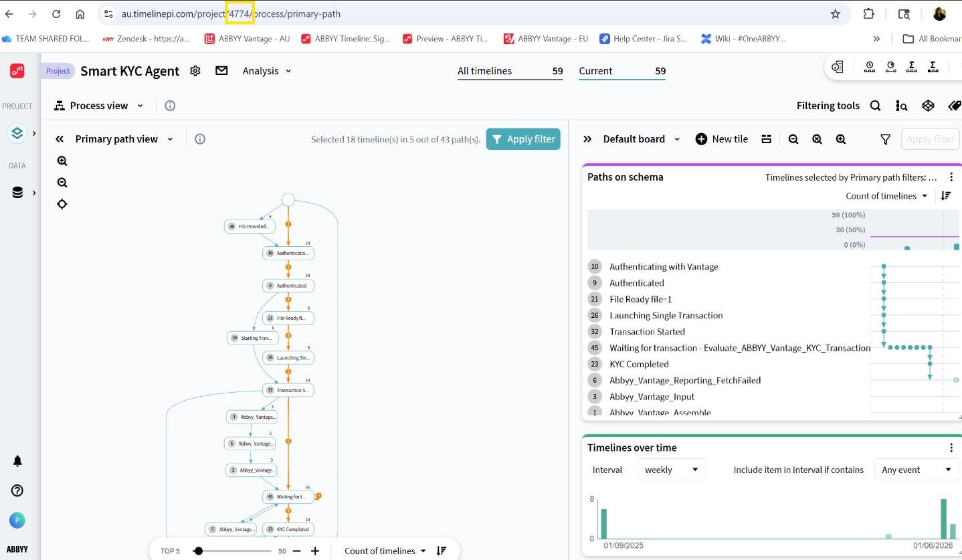Center the schema with the target icon
The height and width of the screenshot is (560, 962).
coord(62,204)
